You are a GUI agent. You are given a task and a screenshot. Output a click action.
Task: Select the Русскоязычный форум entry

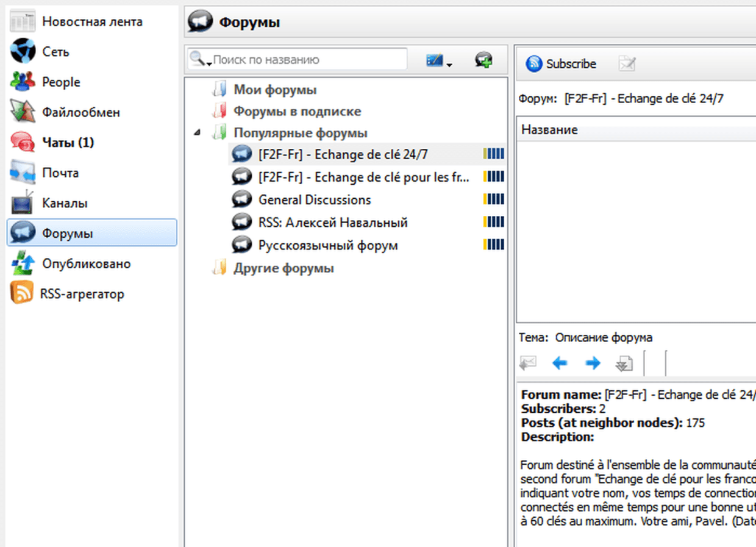tap(328, 246)
